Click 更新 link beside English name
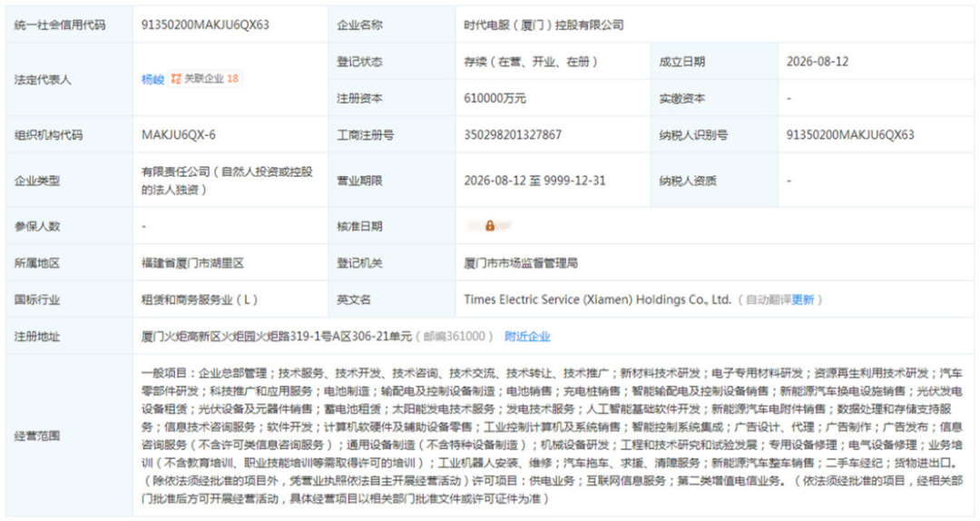This screenshot has width=980, height=521. (802, 300)
